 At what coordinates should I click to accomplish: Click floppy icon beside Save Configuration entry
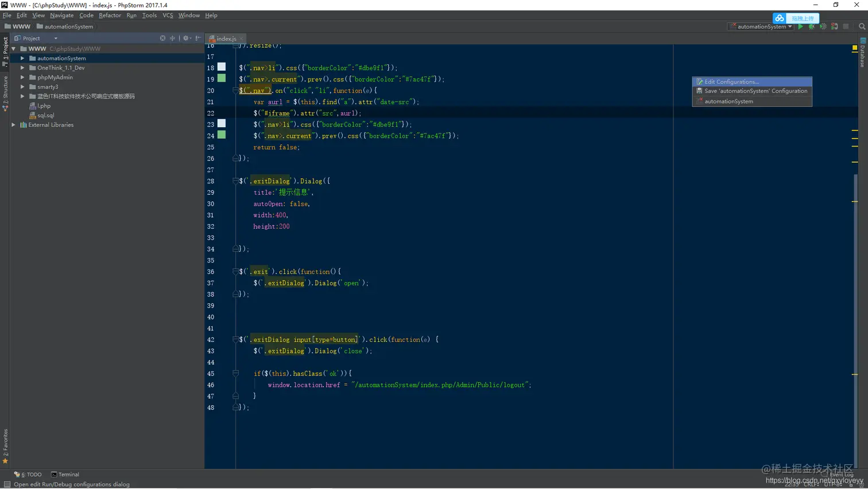coord(699,91)
